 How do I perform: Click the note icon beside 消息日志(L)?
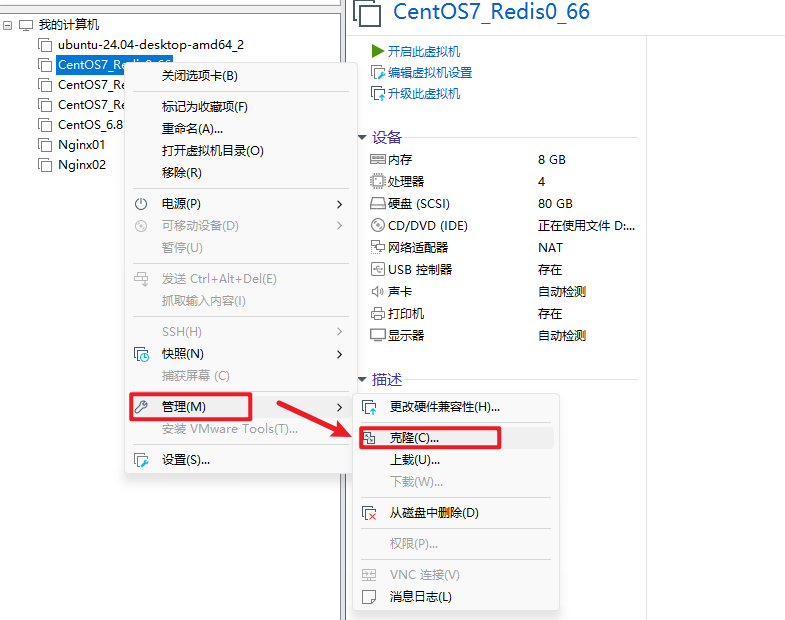[369, 597]
